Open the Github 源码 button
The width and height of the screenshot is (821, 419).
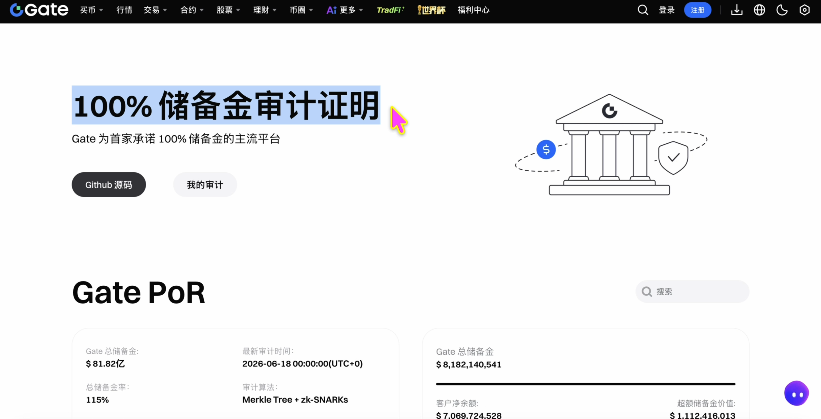point(109,184)
